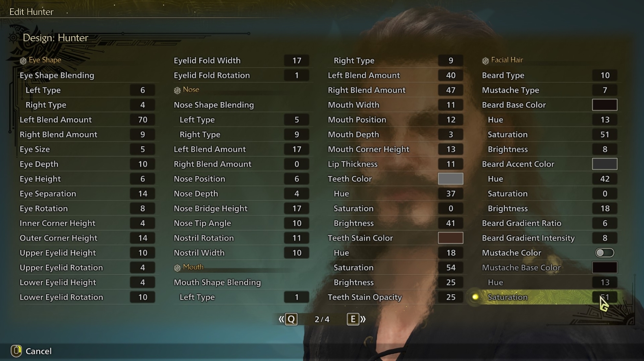Screen dimensions: 644x361
Task: Click the Mouth section header icon
Action: [x=177, y=268]
